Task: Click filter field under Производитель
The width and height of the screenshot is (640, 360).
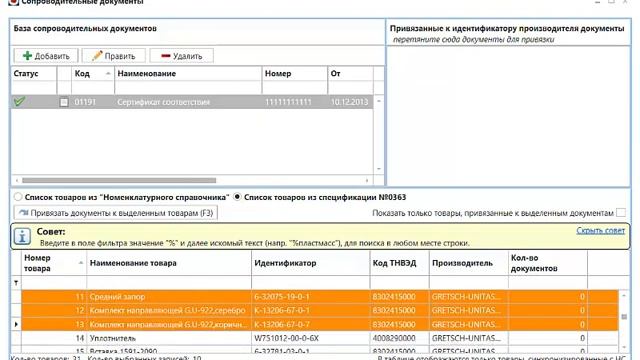Action: [x=469, y=282]
